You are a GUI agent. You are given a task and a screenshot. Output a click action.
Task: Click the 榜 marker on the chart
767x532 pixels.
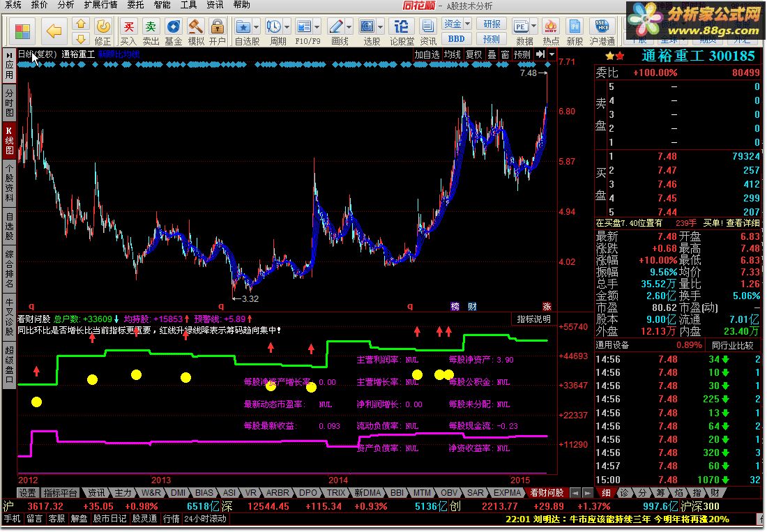[455, 307]
